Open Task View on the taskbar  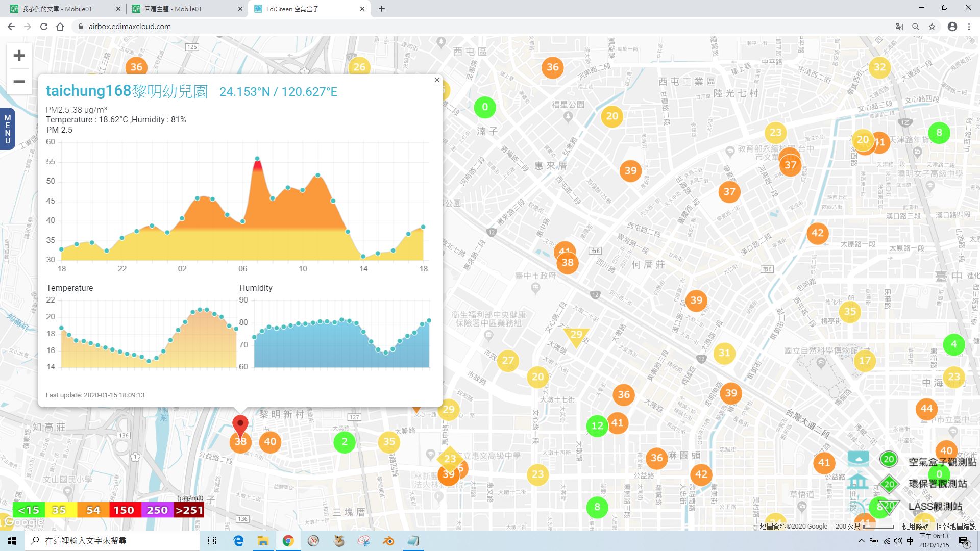tap(212, 541)
